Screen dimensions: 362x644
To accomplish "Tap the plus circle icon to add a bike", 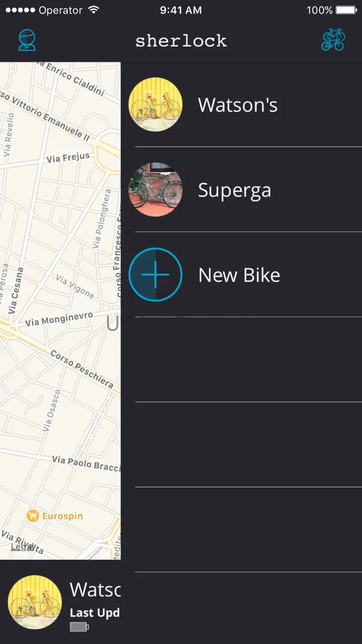I will [155, 274].
